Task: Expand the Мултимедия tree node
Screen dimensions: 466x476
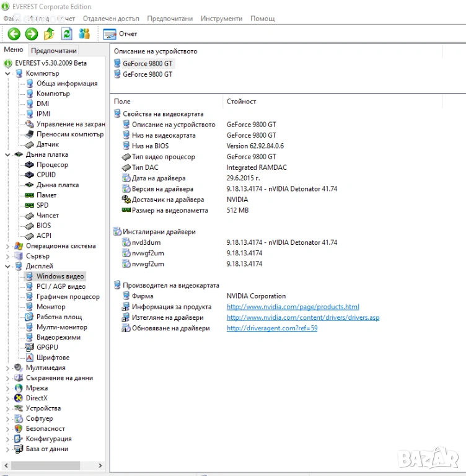Action: click(8, 368)
